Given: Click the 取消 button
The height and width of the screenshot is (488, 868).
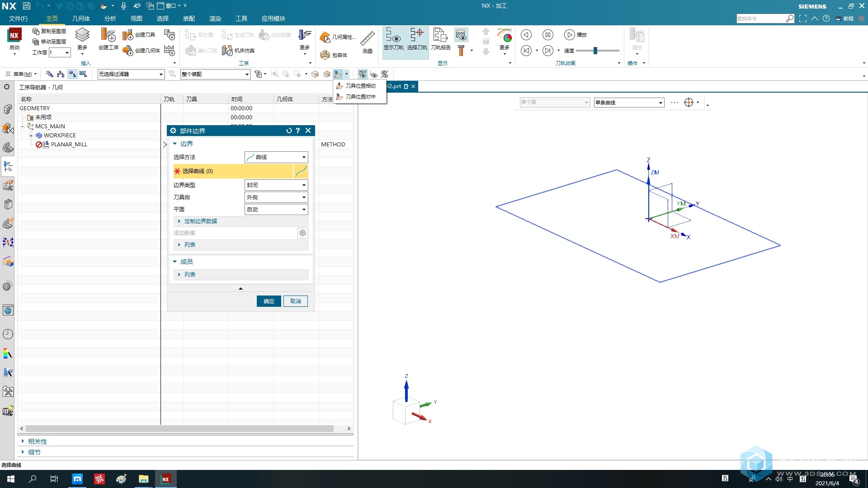Looking at the screenshot, I should [x=296, y=301].
